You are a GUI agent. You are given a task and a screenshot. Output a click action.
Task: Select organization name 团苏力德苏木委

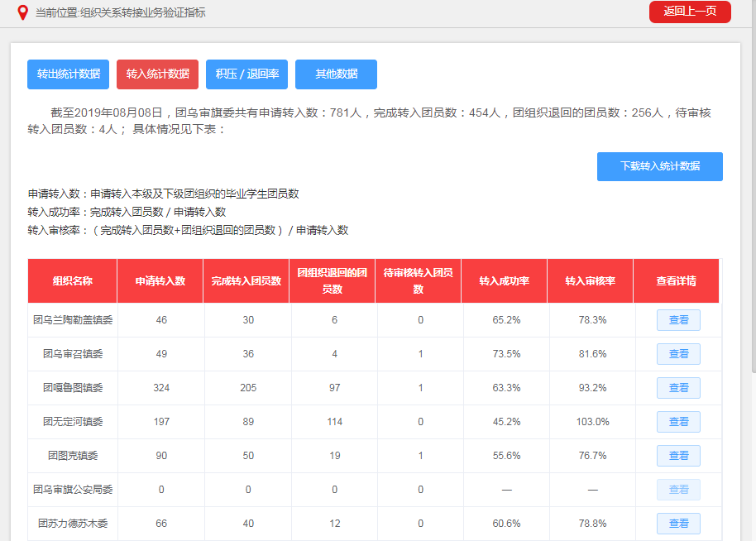point(73,524)
